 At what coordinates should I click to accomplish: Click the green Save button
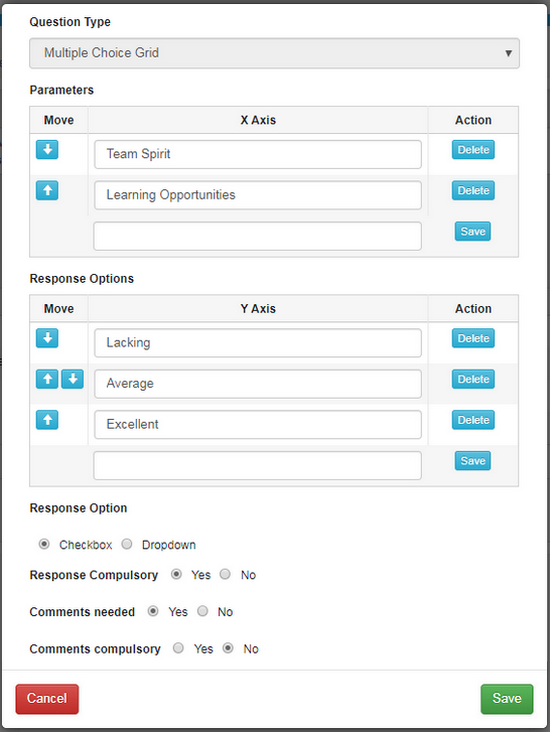pos(507,699)
